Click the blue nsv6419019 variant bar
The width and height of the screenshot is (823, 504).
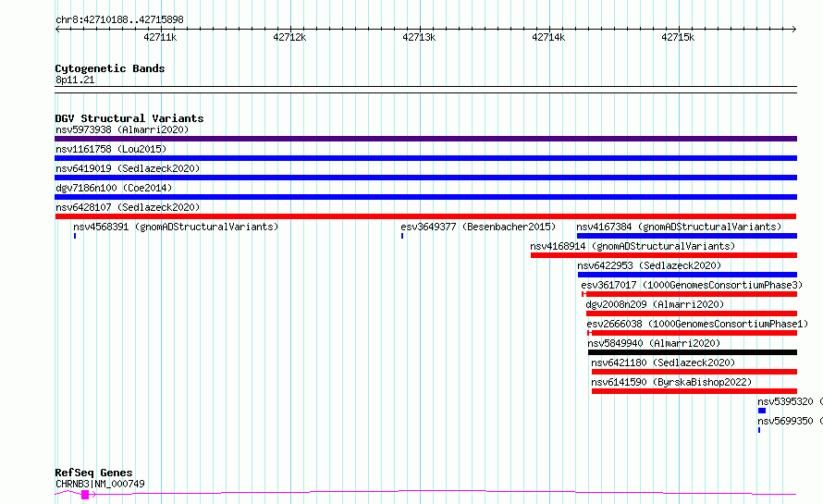pos(425,178)
